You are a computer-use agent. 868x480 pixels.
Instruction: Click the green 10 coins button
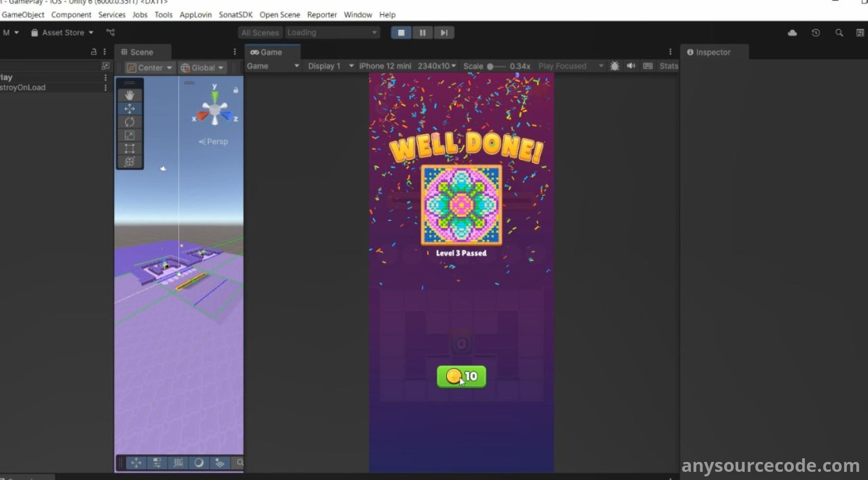tap(461, 376)
